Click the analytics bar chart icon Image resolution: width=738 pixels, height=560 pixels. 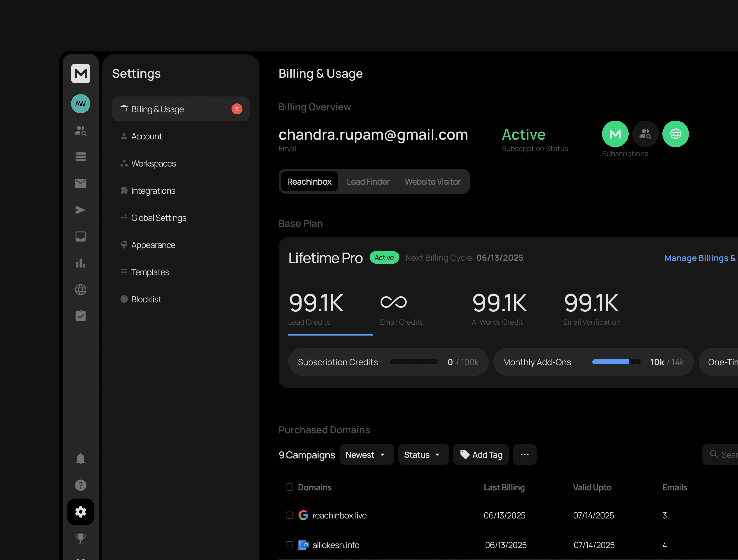(x=80, y=263)
